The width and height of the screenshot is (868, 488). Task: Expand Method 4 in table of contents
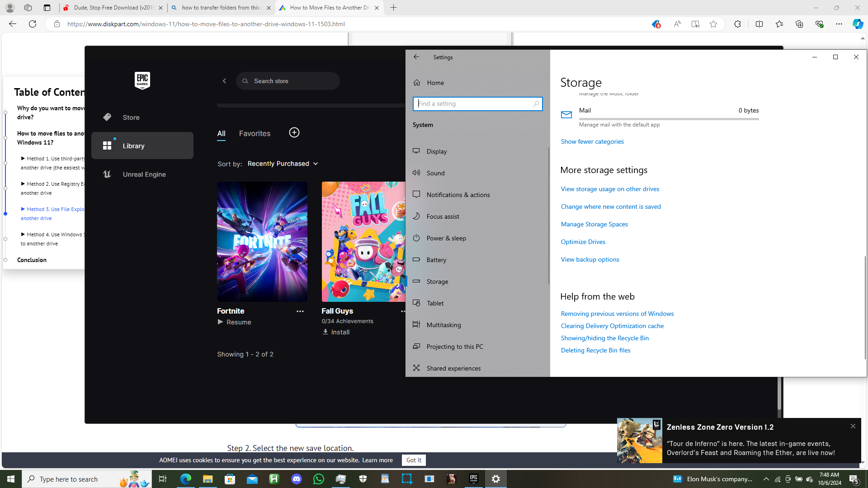pos(23,235)
